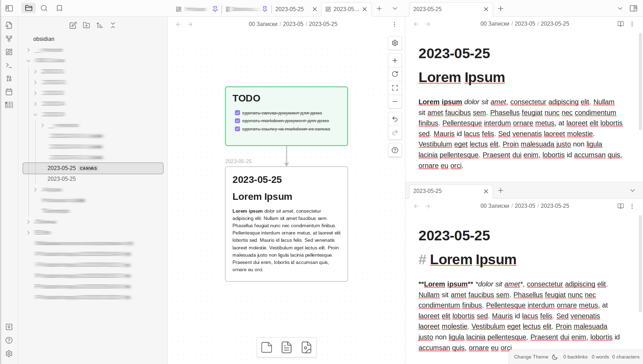Screen dimensions: 643x364
Task: Uncheck the markdown-документ todo item
Action: click(237, 121)
